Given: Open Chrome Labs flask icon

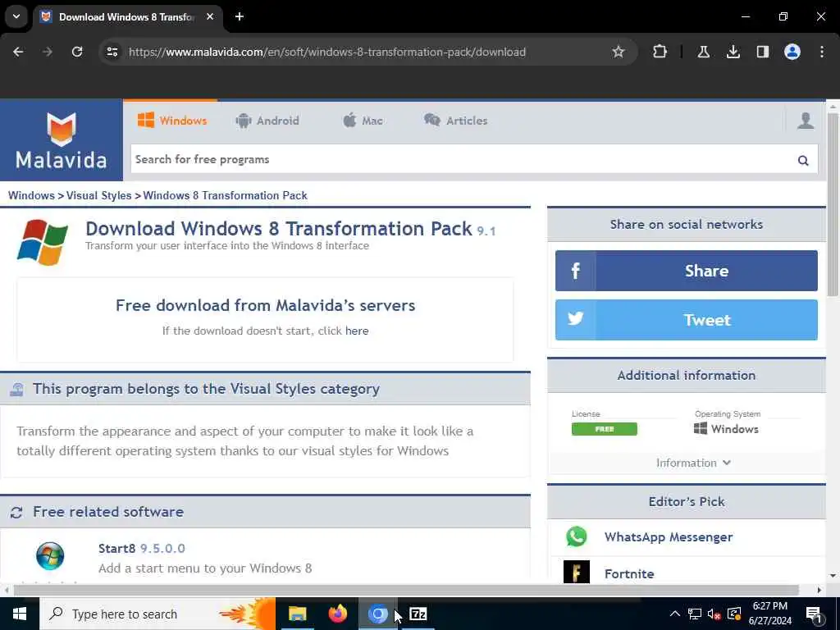Looking at the screenshot, I should (x=703, y=52).
